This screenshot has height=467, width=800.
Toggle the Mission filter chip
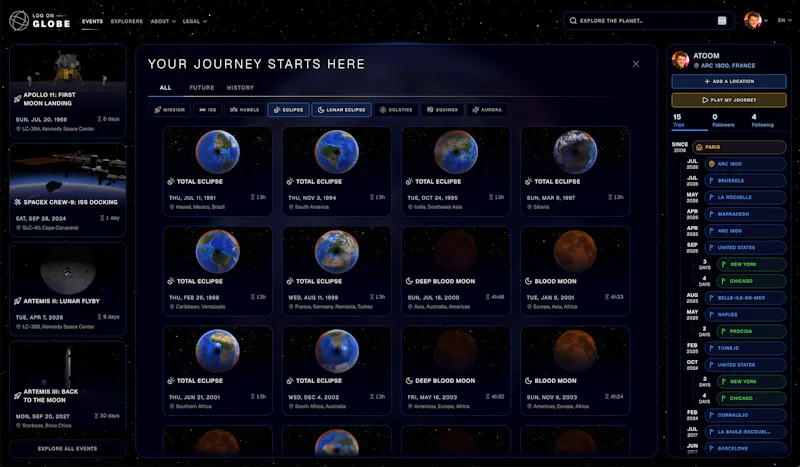[x=170, y=110]
